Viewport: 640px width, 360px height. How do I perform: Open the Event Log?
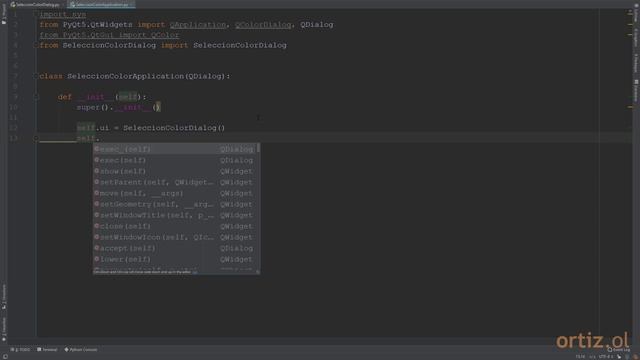(x=619, y=350)
